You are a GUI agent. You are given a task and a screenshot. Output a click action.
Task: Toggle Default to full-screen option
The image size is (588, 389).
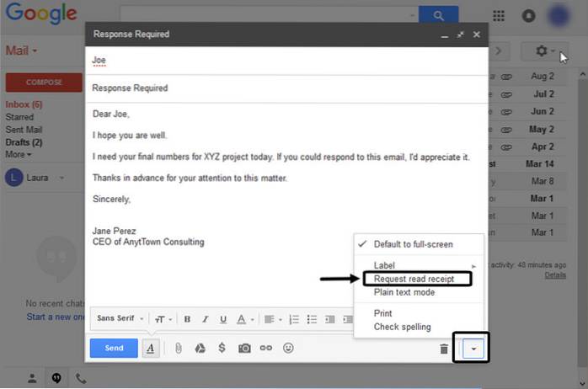pyautogui.click(x=419, y=244)
